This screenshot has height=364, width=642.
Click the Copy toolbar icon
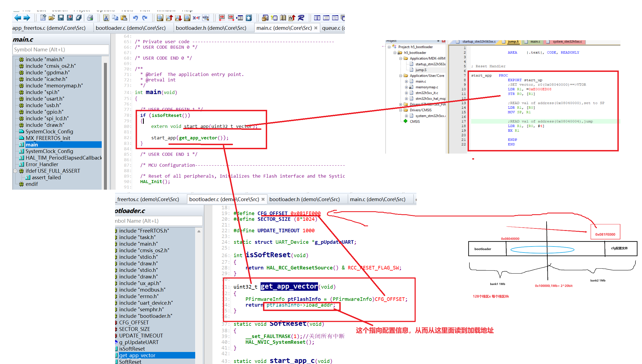[115, 18]
